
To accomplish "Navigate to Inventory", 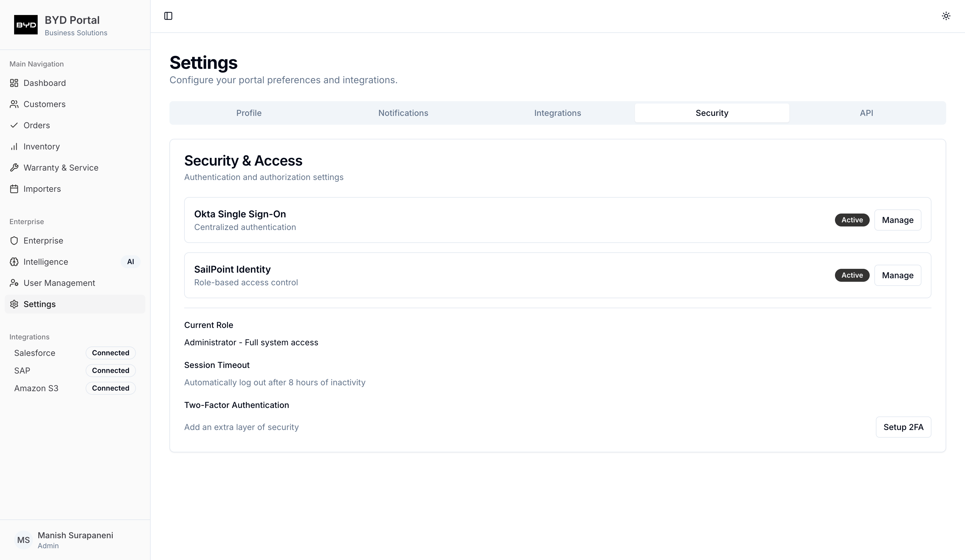I will [75, 146].
